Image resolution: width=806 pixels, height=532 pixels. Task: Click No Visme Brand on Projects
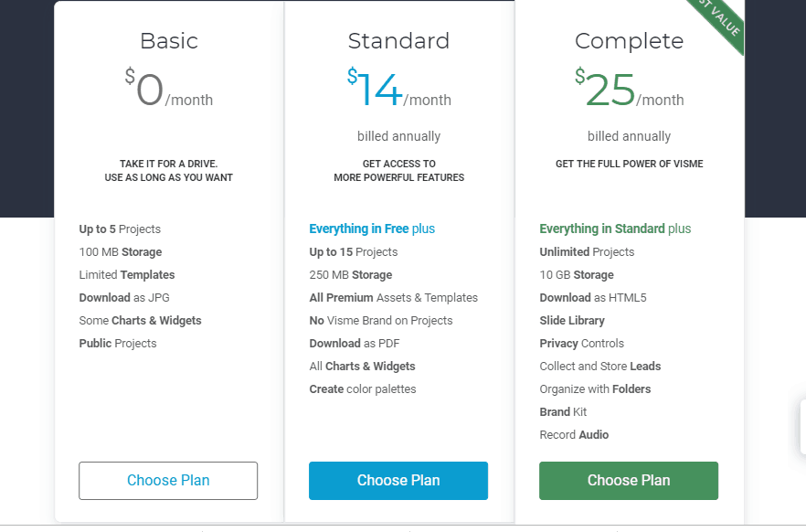coord(381,321)
